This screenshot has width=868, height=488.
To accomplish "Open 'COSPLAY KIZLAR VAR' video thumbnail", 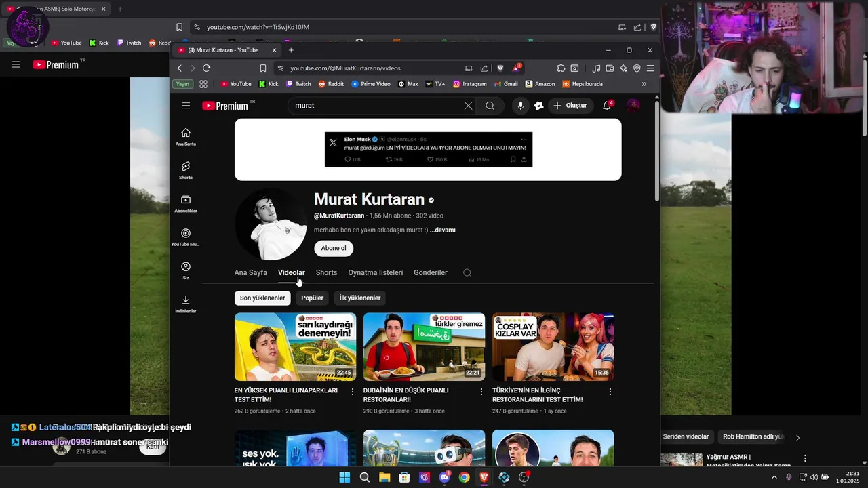I will pyautogui.click(x=553, y=346).
